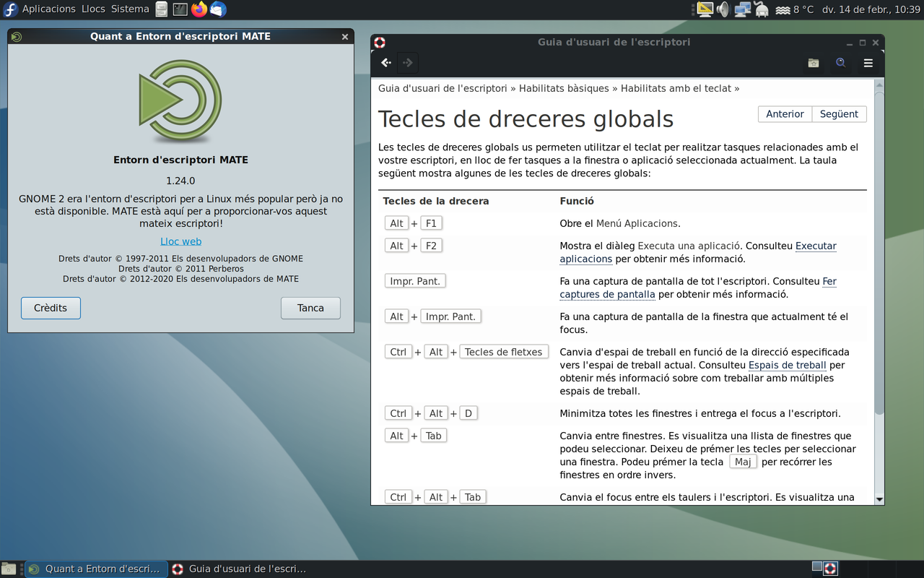
Task: Go forward in the help viewer
Action: point(408,63)
